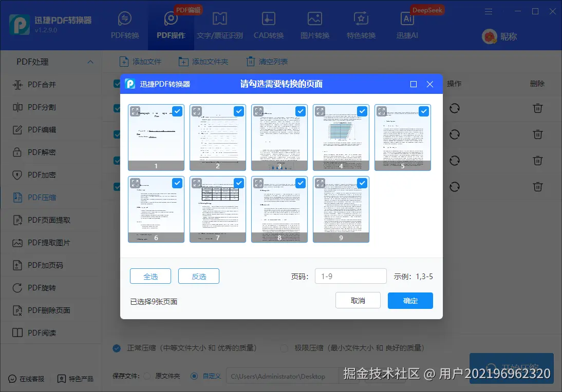Open 特色产品 at bottom left
This screenshot has height=392, width=562.
(76, 378)
